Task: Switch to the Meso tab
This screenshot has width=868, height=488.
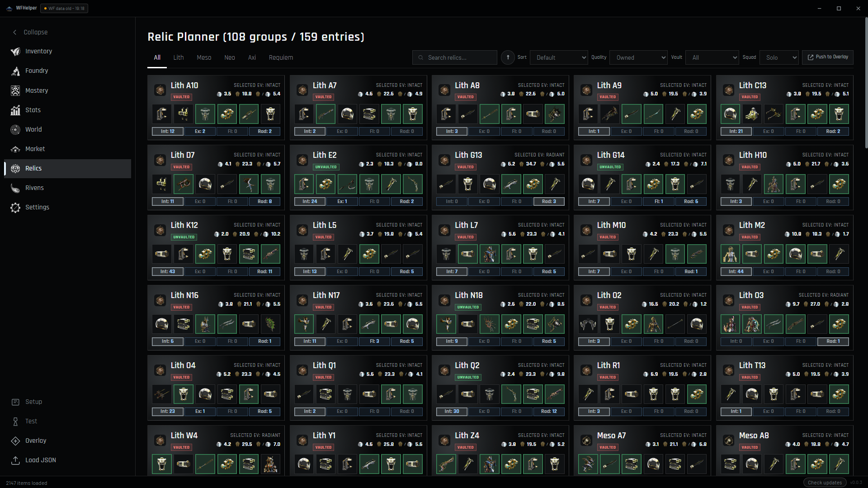Action: pyautogui.click(x=204, y=58)
